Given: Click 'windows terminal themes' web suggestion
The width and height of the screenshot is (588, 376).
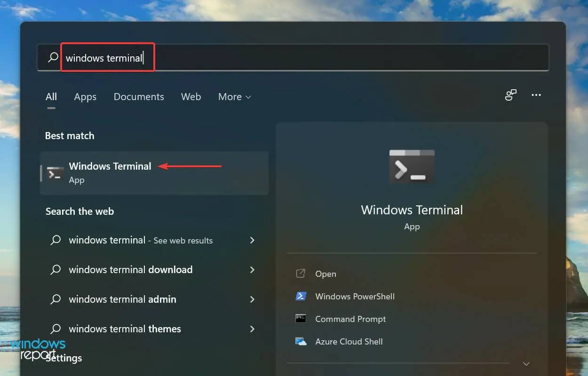Looking at the screenshot, I should pos(125,329).
